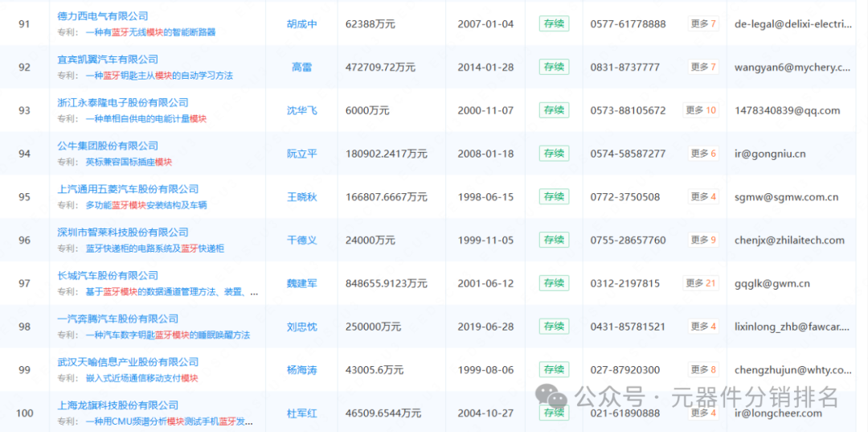Expand 更多 10 phone numbers

(701, 110)
